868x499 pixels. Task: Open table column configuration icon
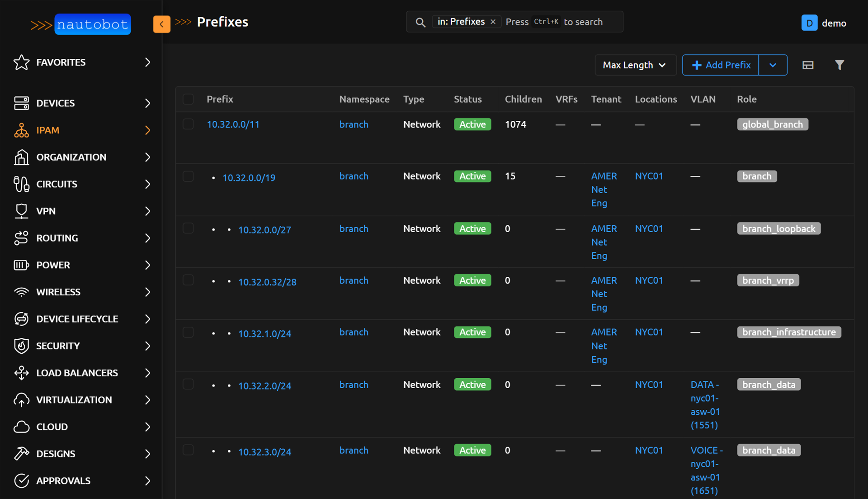(x=808, y=65)
